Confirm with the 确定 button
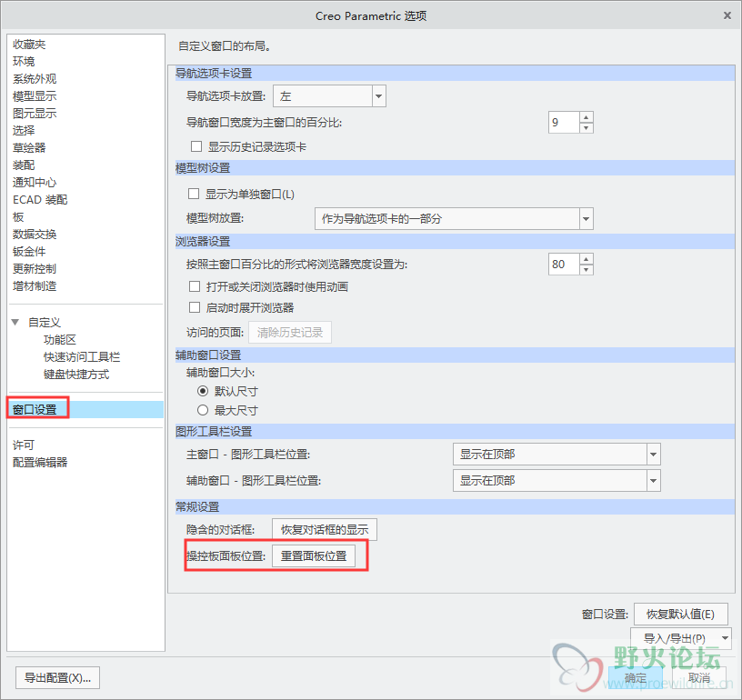The height and width of the screenshot is (700, 742). (x=635, y=678)
